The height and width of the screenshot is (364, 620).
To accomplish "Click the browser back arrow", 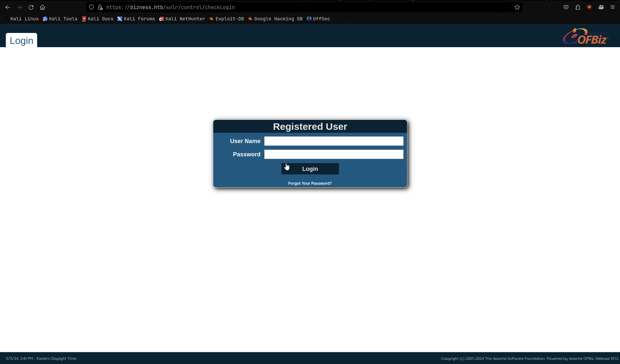I will pos(8,7).
